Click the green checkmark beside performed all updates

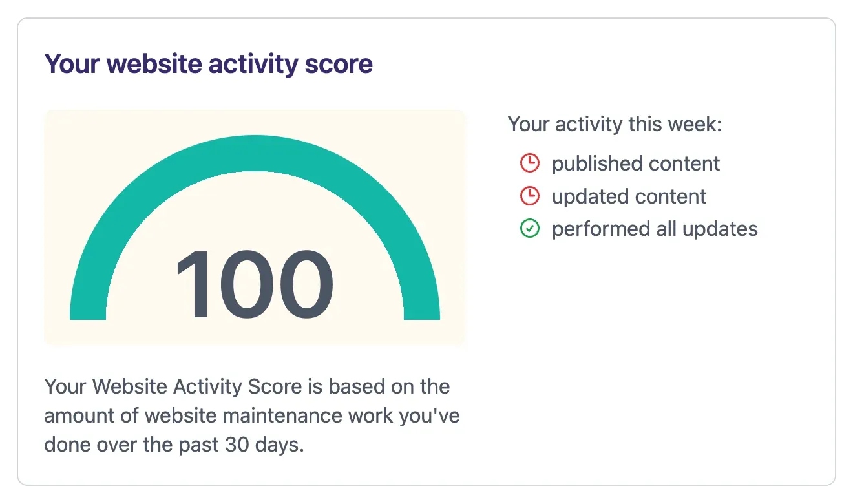coord(529,229)
